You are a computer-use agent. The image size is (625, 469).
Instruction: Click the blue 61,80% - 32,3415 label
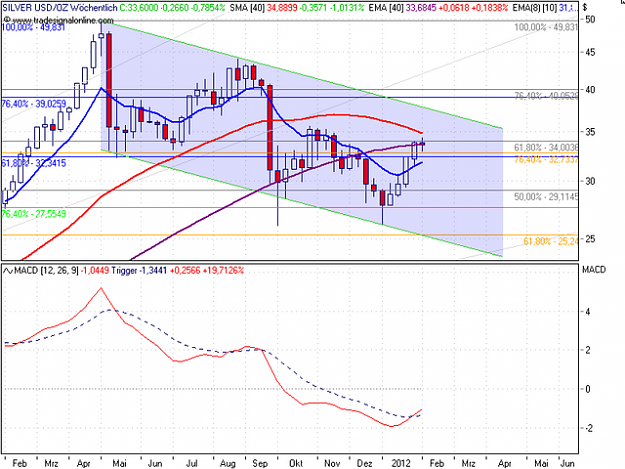tap(34, 163)
